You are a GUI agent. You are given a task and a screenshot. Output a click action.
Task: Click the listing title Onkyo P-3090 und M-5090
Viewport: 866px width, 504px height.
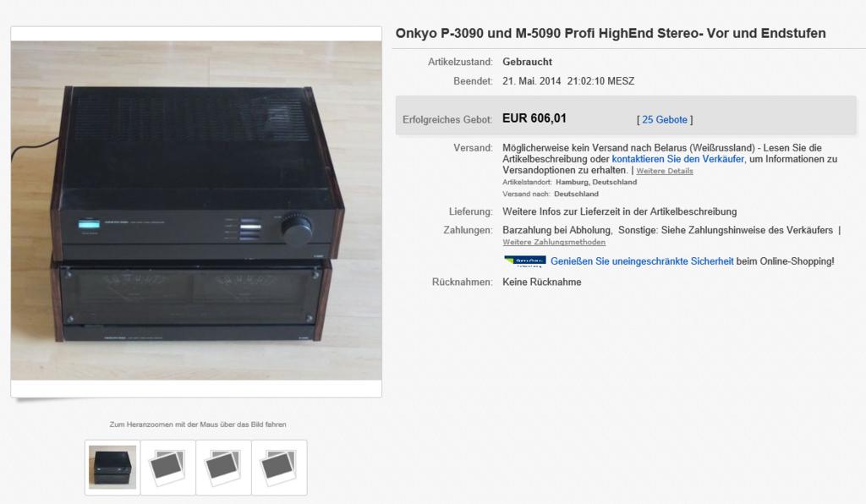click(x=611, y=33)
